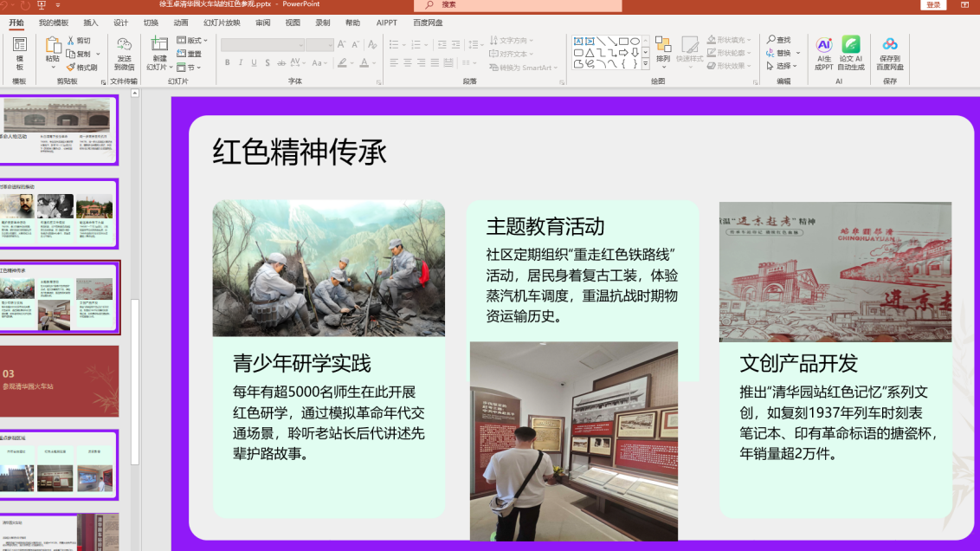
Task: Open 论文AI自动生成 tool
Action: (851, 53)
